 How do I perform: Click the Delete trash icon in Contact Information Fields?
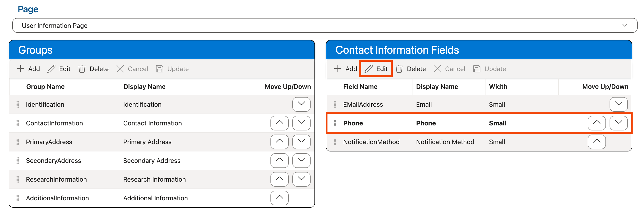pos(399,69)
